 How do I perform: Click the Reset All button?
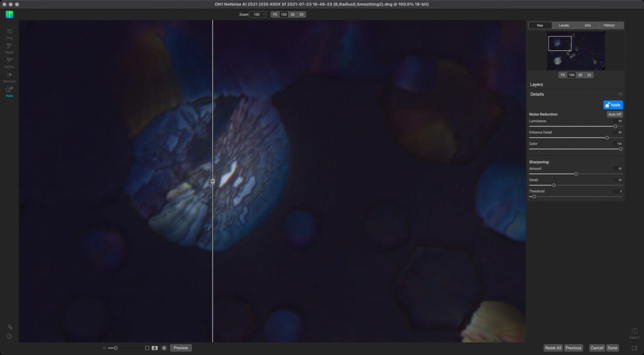click(x=553, y=348)
